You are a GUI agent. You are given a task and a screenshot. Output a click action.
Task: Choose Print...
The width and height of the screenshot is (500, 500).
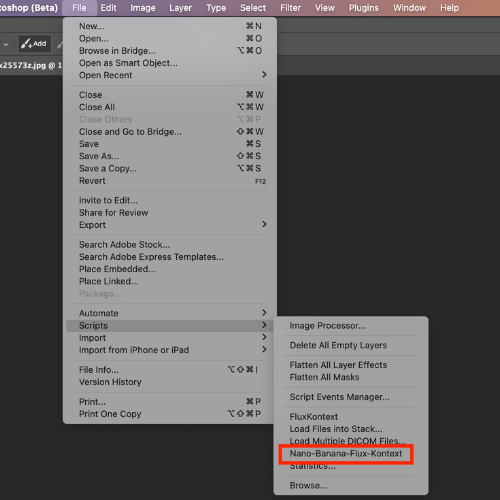tap(170, 401)
